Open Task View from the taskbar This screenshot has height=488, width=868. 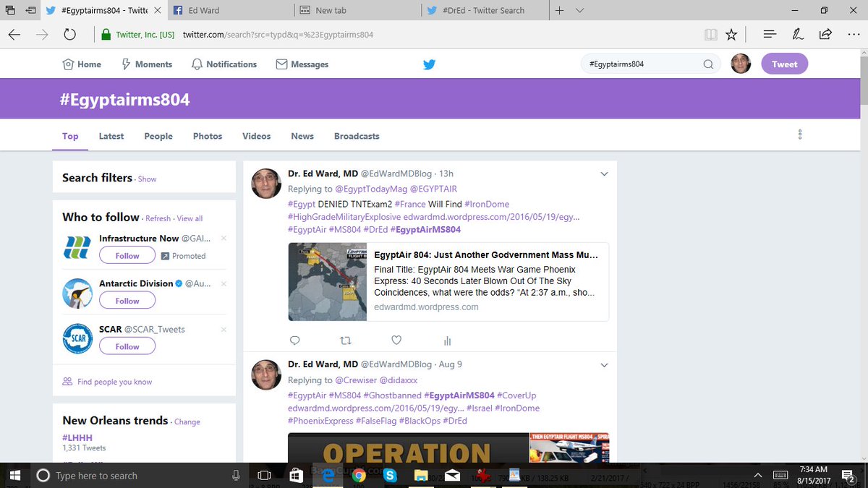click(264, 476)
